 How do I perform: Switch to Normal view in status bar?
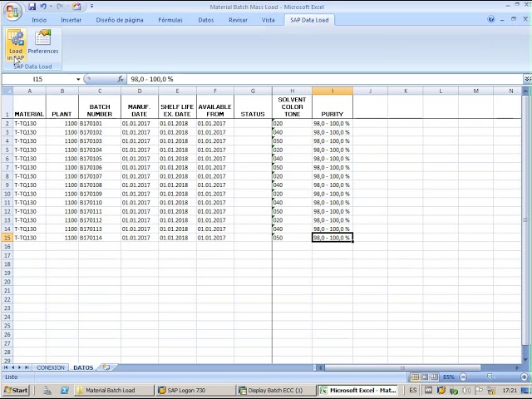pos(415,377)
